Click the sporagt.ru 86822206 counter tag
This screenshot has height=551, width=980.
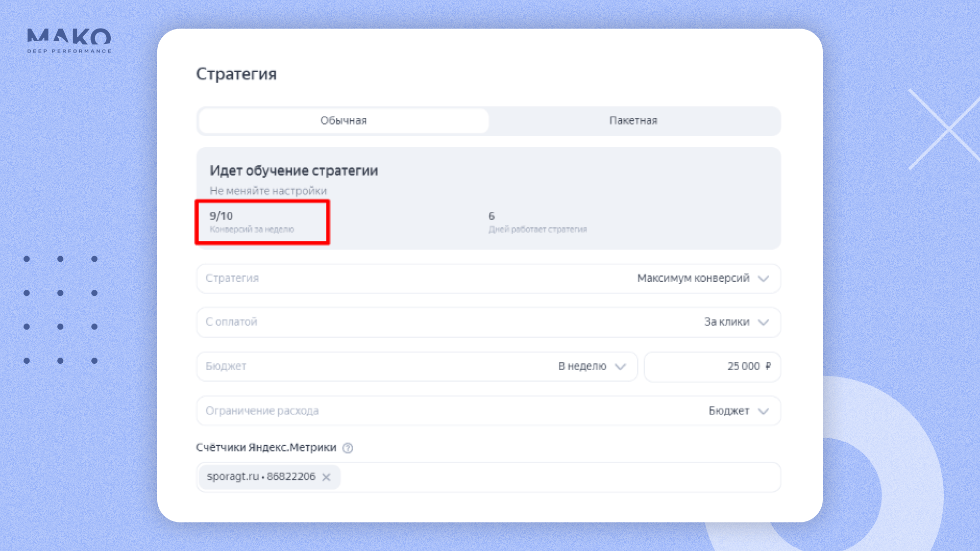(261, 477)
